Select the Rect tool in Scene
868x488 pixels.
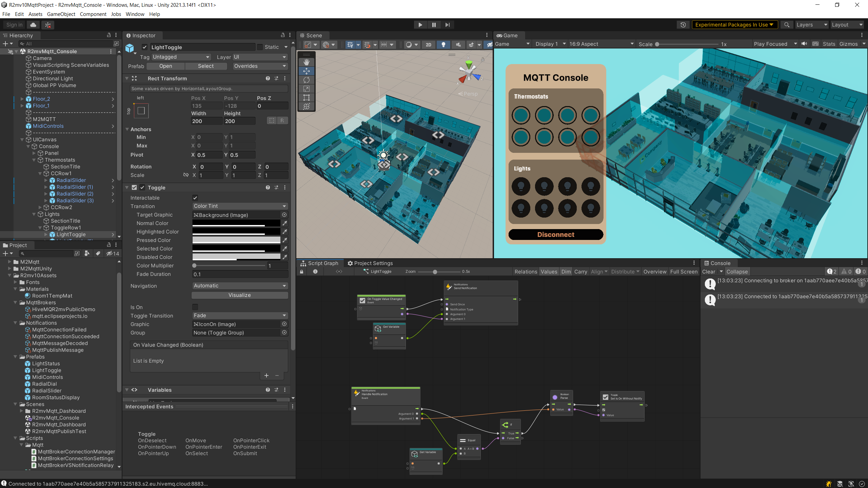[x=307, y=98]
